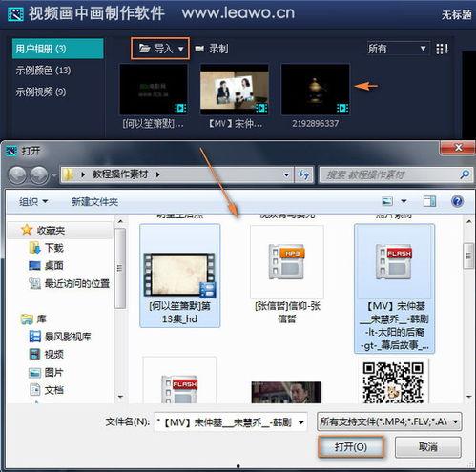This screenshot has width=476, height=472.
Task: Expand the 所有 filter dropdown
Action: [x=398, y=49]
